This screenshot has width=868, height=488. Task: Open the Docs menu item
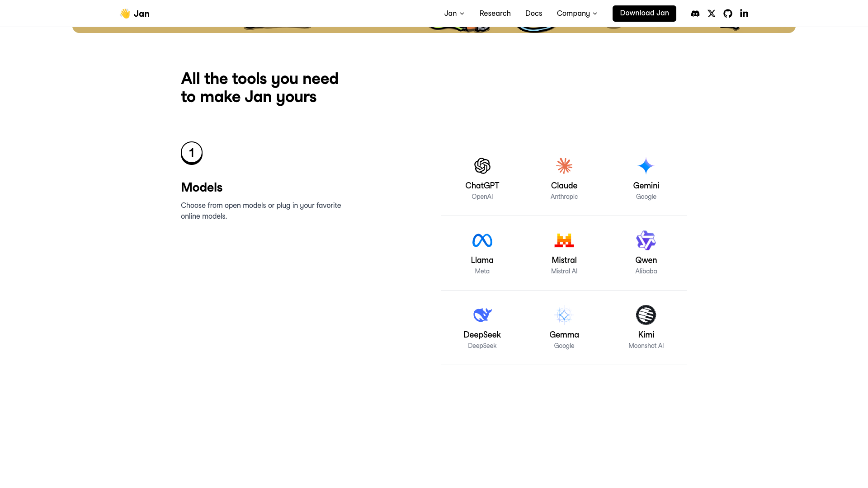pyautogui.click(x=533, y=14)
